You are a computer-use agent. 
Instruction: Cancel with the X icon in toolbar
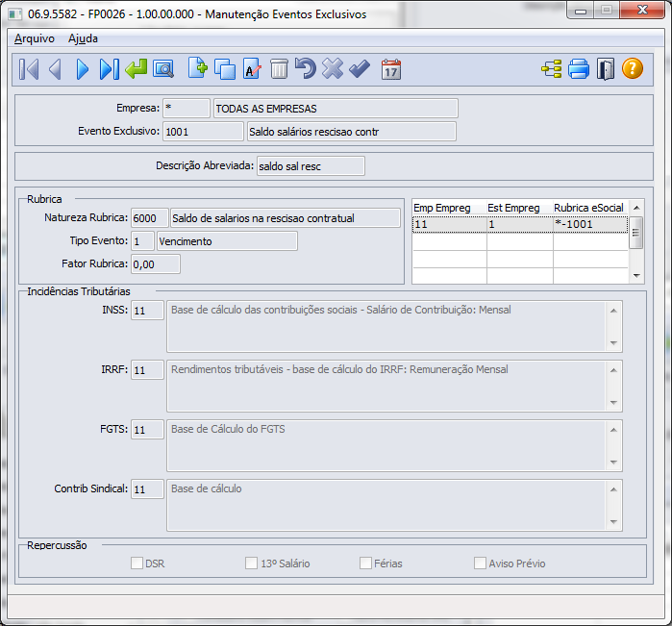[x=333, y=68]
